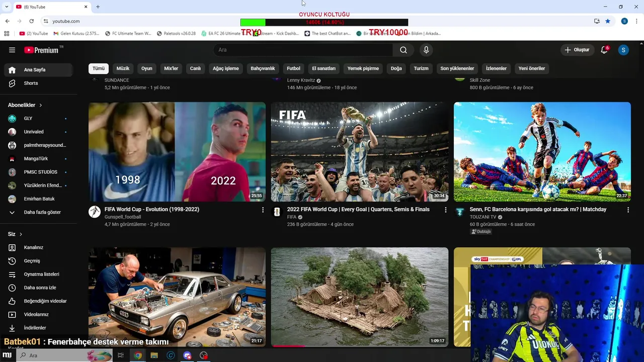This screenshot has width=644, height=362.
Task: Go back in browser
Action: click(7, 21)
